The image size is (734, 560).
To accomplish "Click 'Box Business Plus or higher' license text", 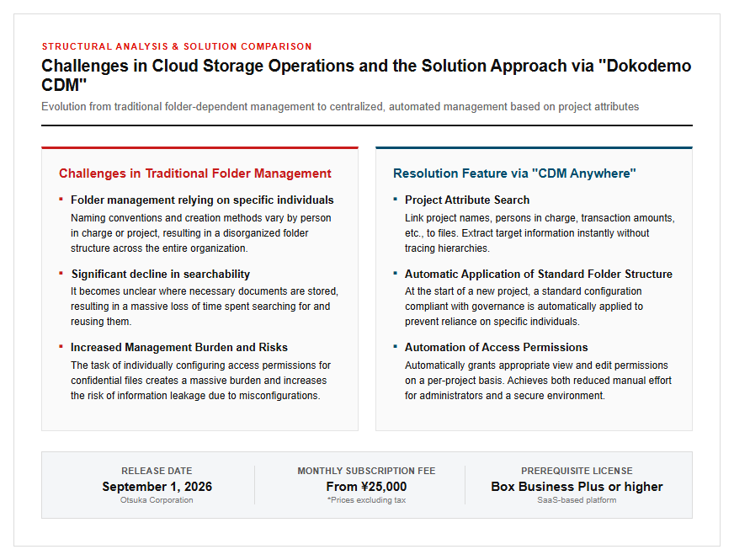I will click(577, 487).
